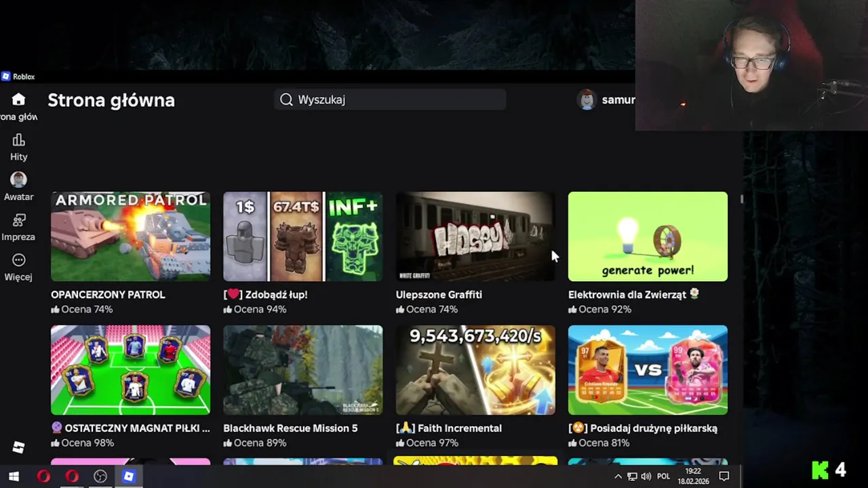Click the page vertical scrollbar thumb

coord(742,199)
